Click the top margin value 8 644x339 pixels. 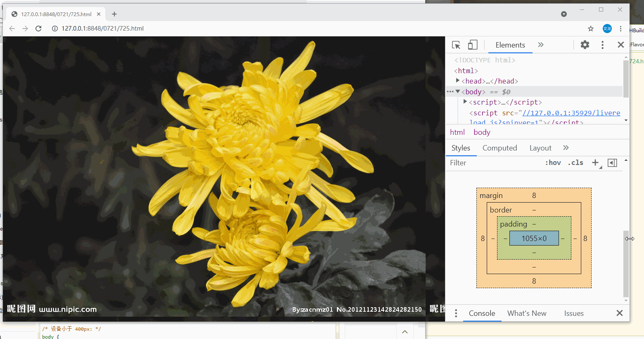(534, 196)
